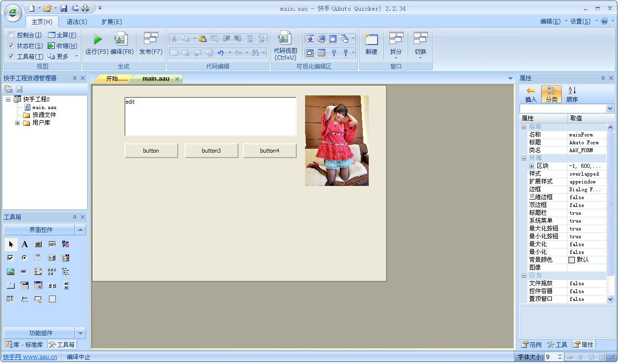The width and height of the screenshot is (618, 364).
Task: Click the AAuto application orb button
Action: pos(13,12)
